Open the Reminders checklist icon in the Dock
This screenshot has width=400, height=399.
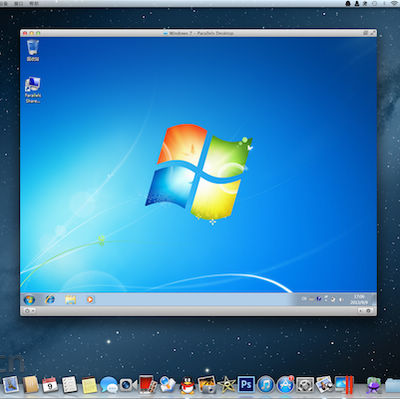pyautogui.click(x=70, y=385)
